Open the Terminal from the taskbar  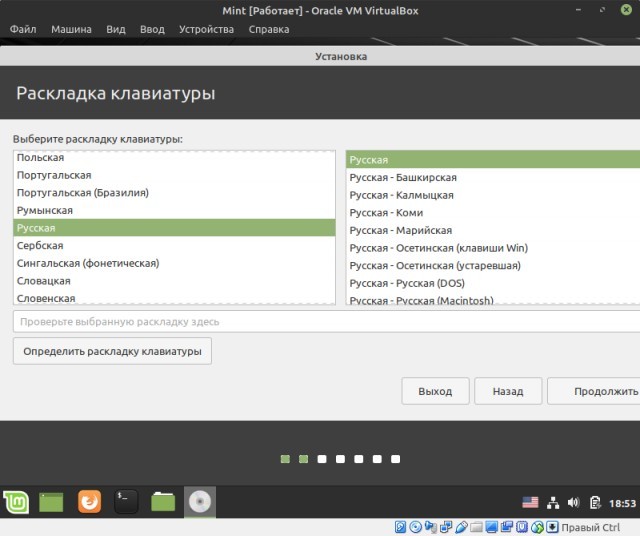[x=126, y=502]
